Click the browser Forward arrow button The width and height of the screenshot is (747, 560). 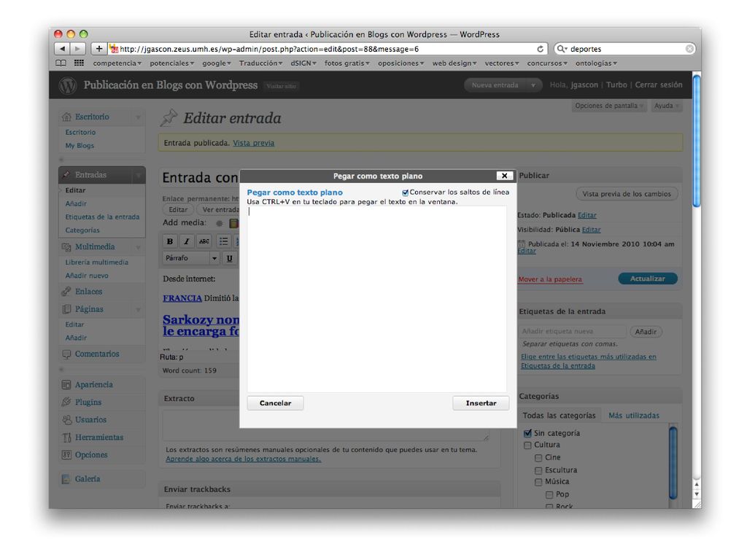(x=77, y=49)
